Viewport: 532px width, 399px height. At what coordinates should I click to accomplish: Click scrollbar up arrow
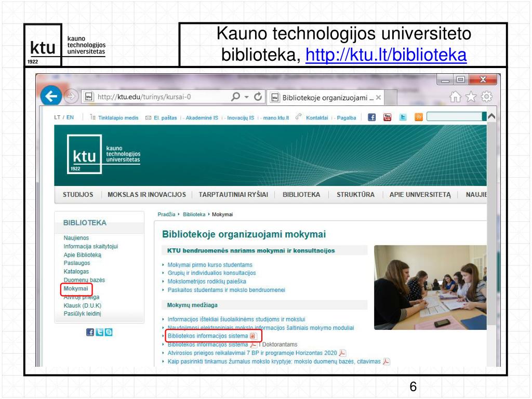point(491,116)
